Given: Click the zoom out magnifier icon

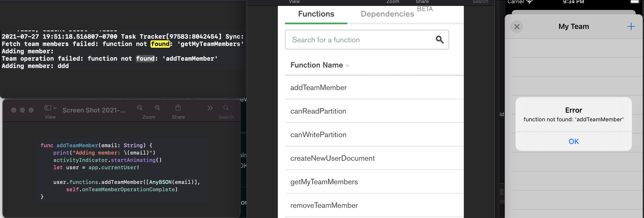Looking at the screenshot, I should point(140,108).
